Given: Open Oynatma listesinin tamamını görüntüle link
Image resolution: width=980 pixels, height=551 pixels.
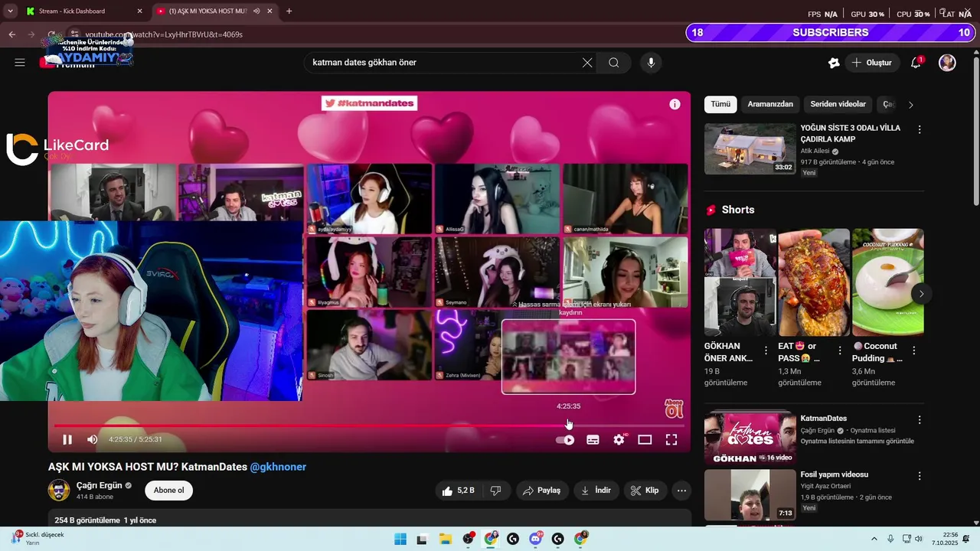Looking at the screenshot, I should 857,442.
